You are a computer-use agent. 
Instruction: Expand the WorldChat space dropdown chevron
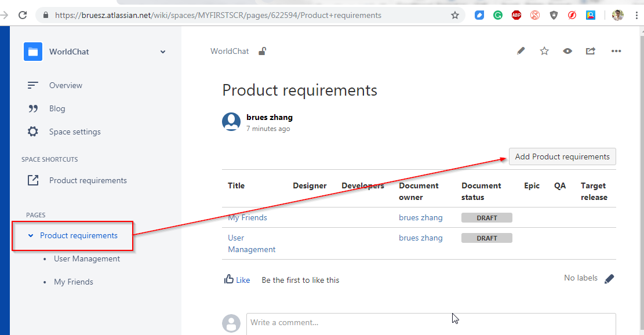(x=163, y=52)
